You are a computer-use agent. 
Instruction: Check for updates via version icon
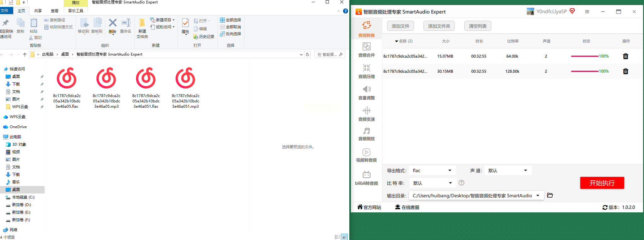(605, 207)
